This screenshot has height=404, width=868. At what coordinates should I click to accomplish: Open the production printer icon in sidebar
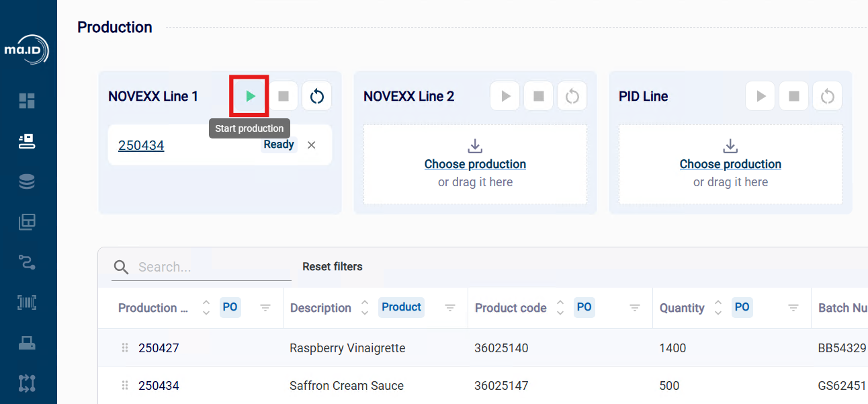pyautogui.click(x=27, y=140)
